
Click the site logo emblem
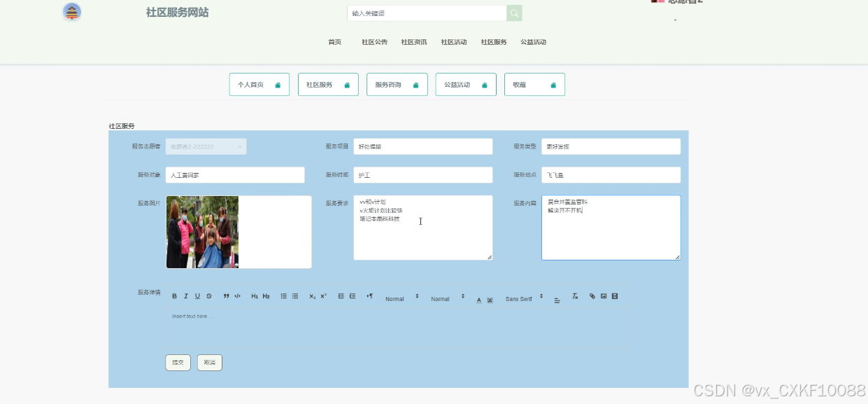point(72,12)
